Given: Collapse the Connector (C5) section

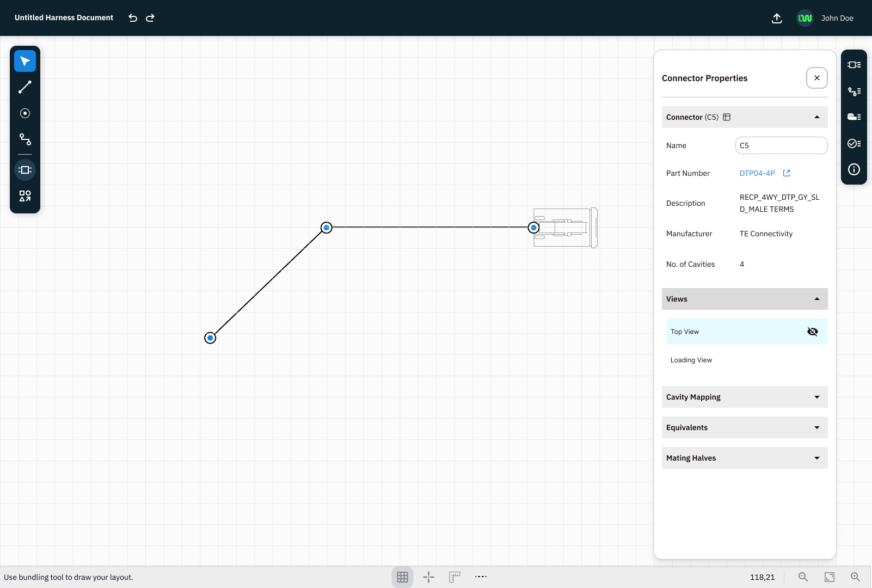Looking at the screenshot, I should coord(817,117).
